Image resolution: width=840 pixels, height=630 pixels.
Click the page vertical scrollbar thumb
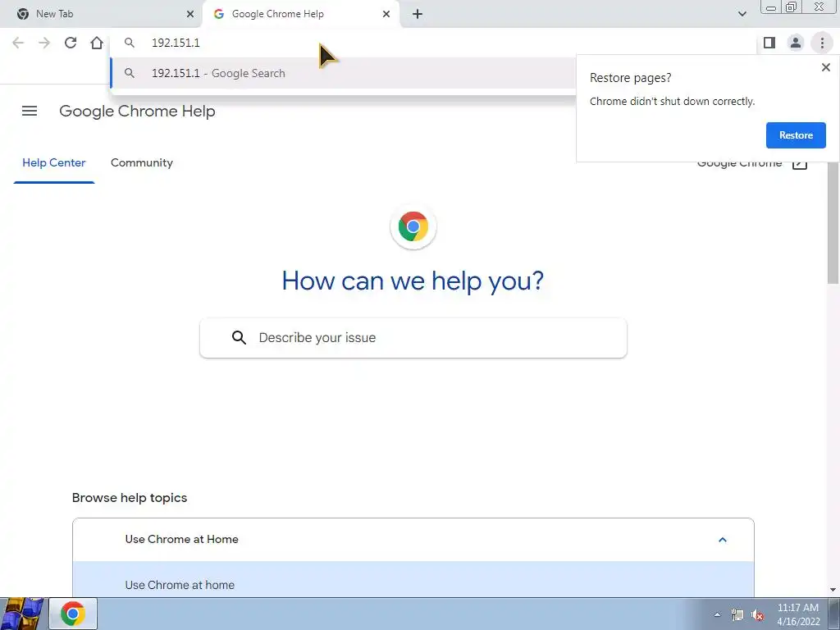833,222
